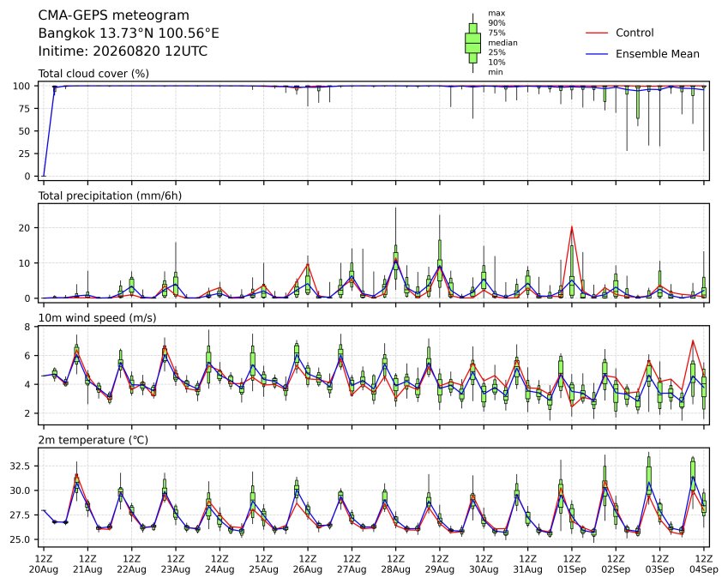Click the 'median' legend label
Viewport: 728px width, 584px height.
[502, 43]
